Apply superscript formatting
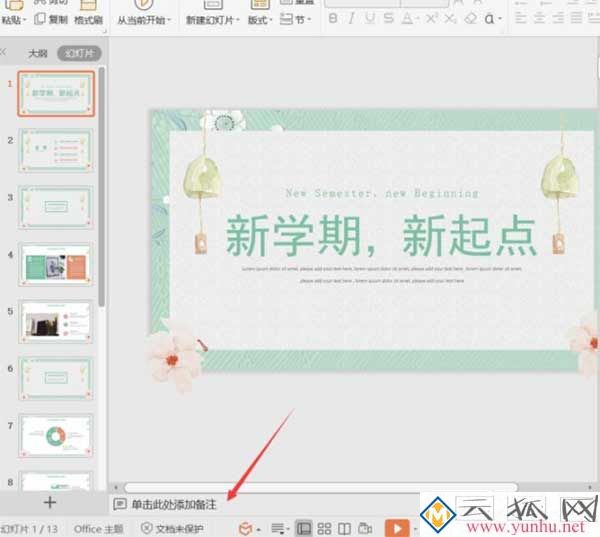The image size is (600, 537). click(431, 18)
